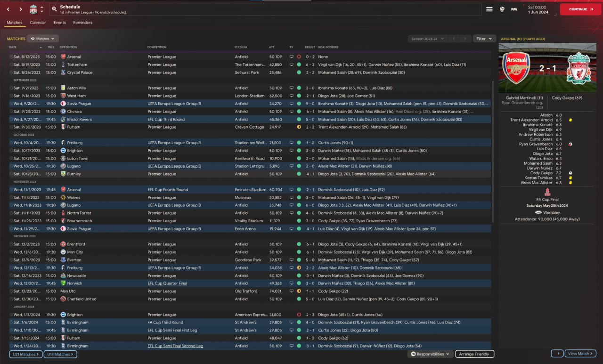Image resolution: width=603 pixels, height=364 pixels.
Task: Click Newcastle club badge icon
Action: [63, 275]
